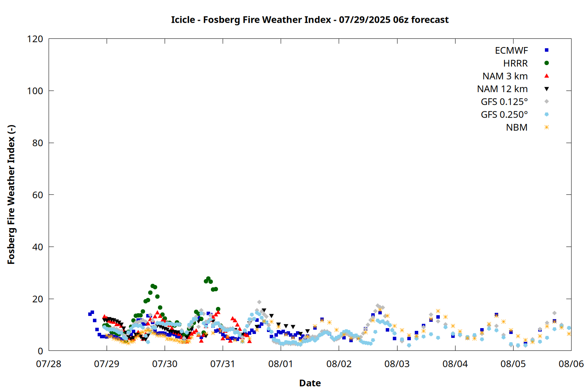This screenshot has height=392, width=588.
Task: Click the Fosberg Fire Weather Index y-axis title
Action: 11,195
